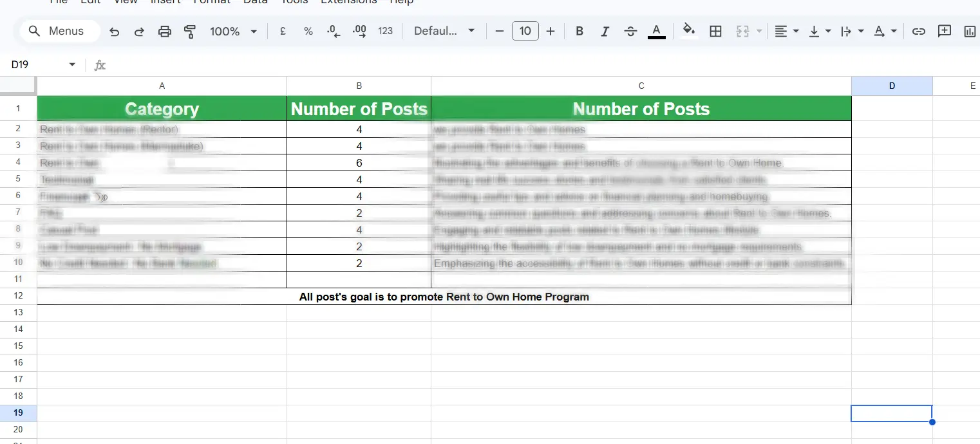This screenshot has width=980, height=444.
Task: Select column B header
Action: pyautogui.click(x=359, y=86)
